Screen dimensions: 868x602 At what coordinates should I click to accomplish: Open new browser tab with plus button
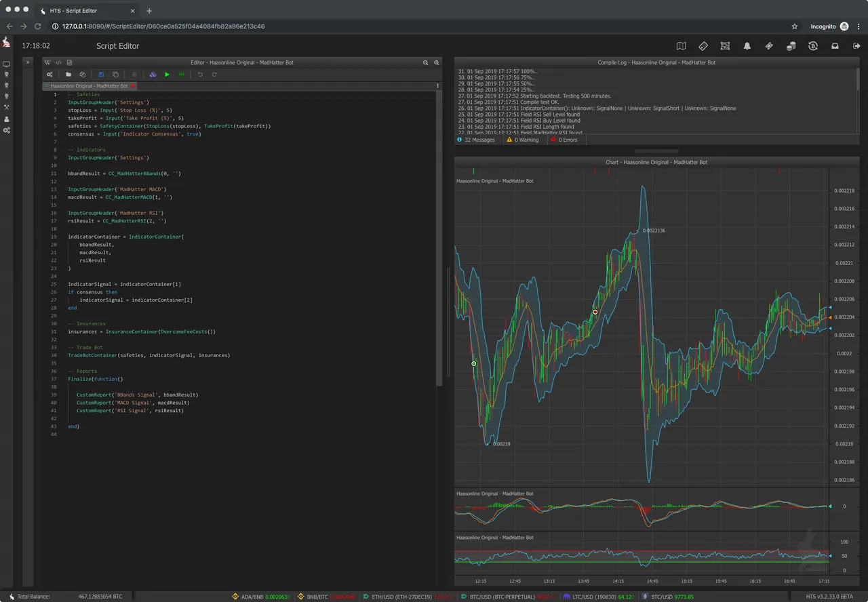coord(149,11)
